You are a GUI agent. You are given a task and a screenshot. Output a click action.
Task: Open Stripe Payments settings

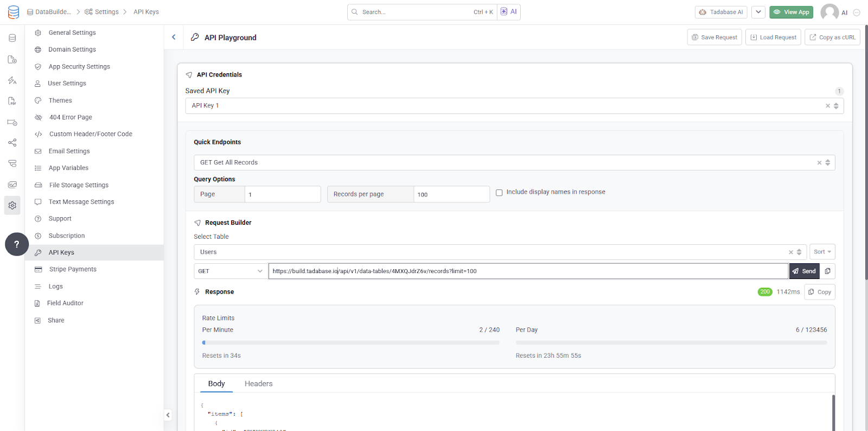pyautogui.click(x=73, y=269)
